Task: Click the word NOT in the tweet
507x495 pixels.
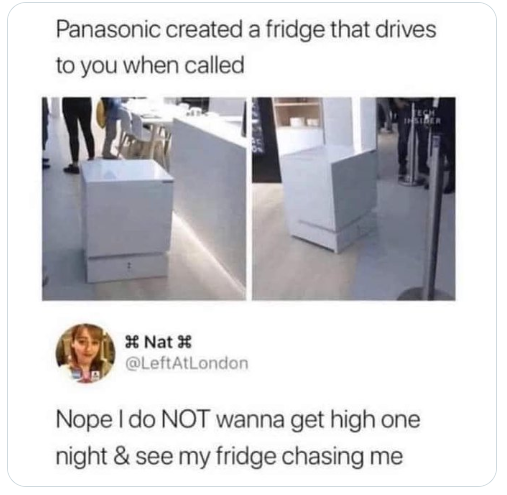Action: pyautogui.click(x=186, y=419)
